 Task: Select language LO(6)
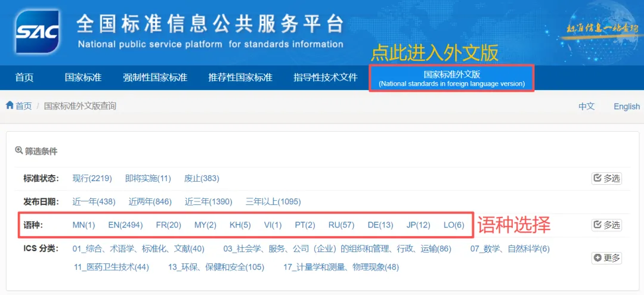454,225
